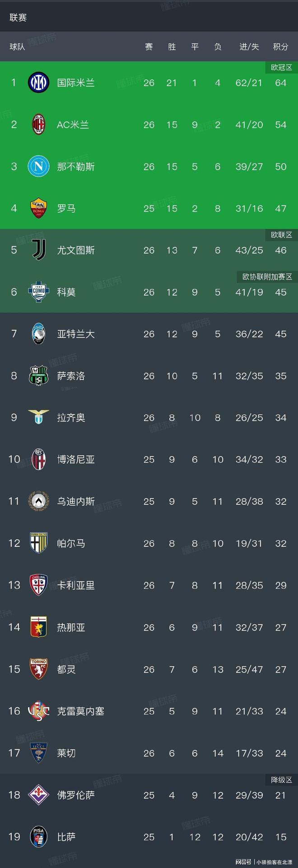
Task: Click the AC Milan club crest
Action: pyautogui.click(x=38, y=125)
